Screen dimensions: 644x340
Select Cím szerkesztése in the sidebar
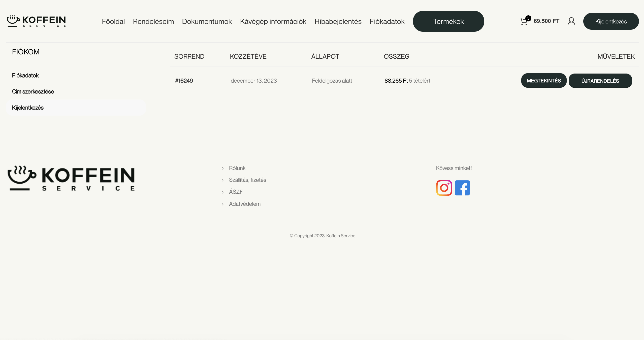[x=33, y=92]
